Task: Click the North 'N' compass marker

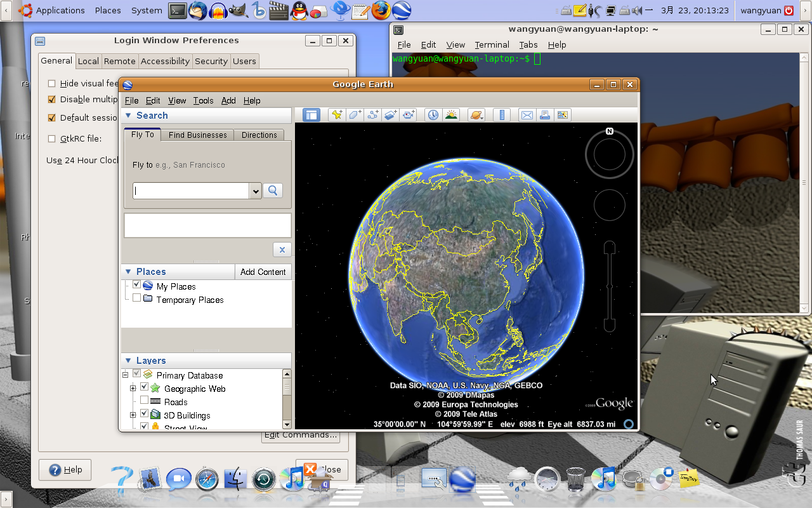Action: (610, 131)
